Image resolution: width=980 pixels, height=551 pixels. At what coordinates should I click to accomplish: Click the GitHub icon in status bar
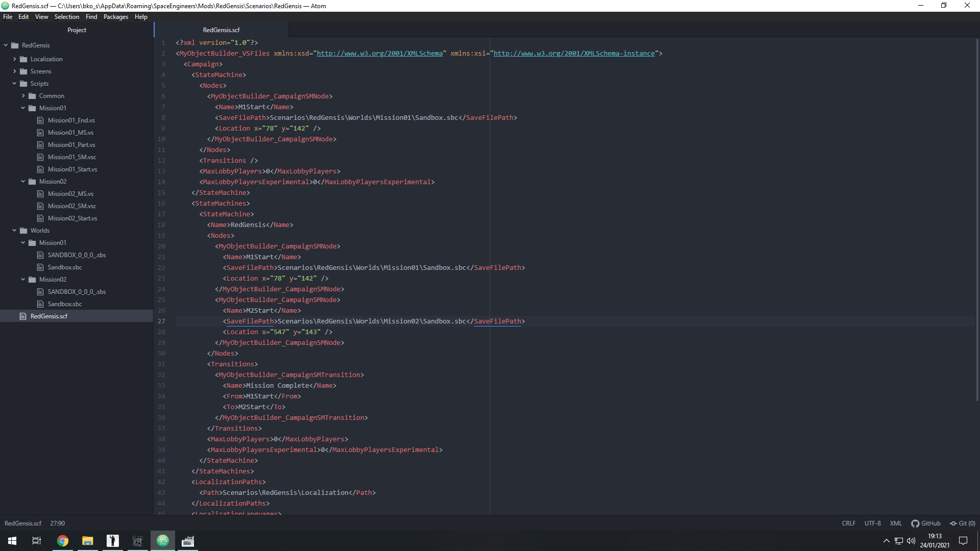[915, 523]
